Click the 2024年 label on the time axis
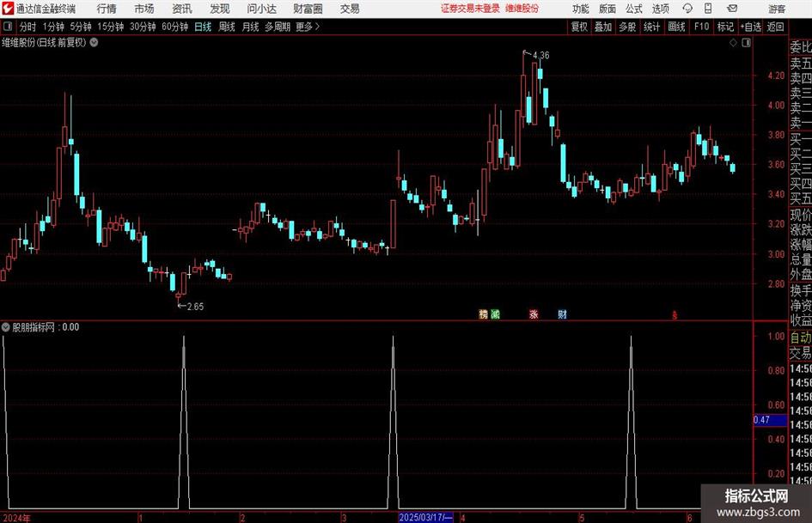Viewport: 812px width, 523px height. click(x=16, y=518)
